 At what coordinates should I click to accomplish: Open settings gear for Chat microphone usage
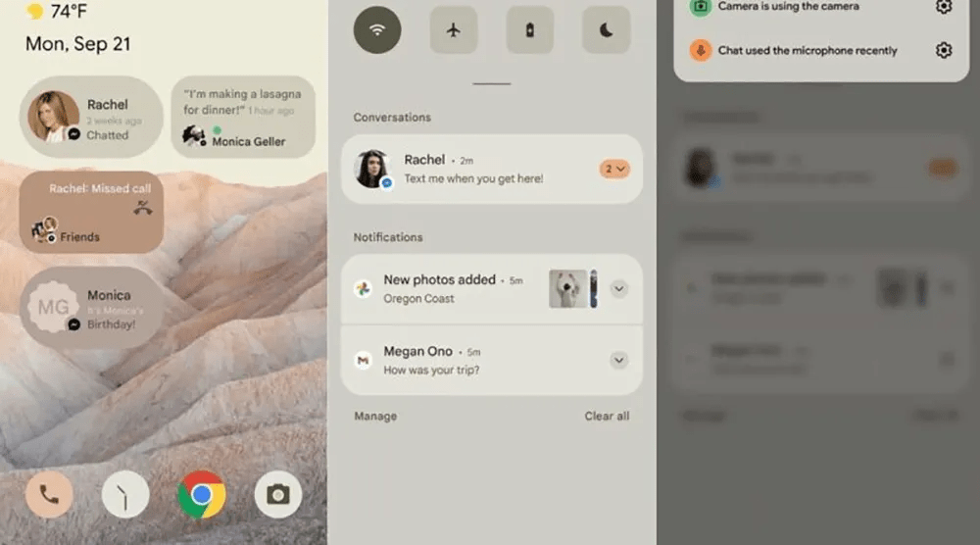(x=943, y=50)
